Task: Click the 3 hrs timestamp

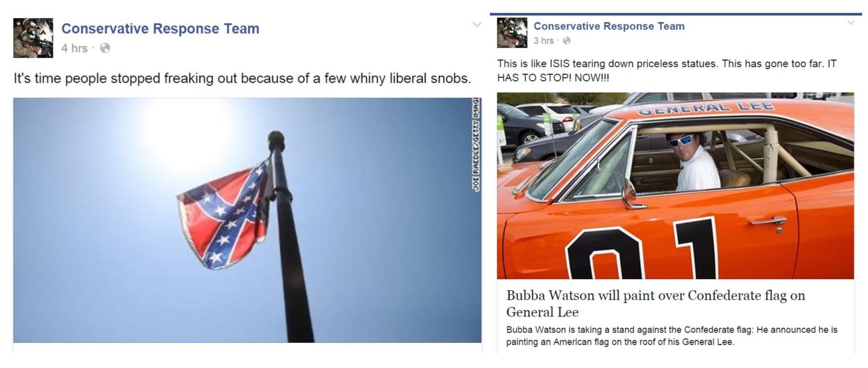Action: tap(543, 41)
